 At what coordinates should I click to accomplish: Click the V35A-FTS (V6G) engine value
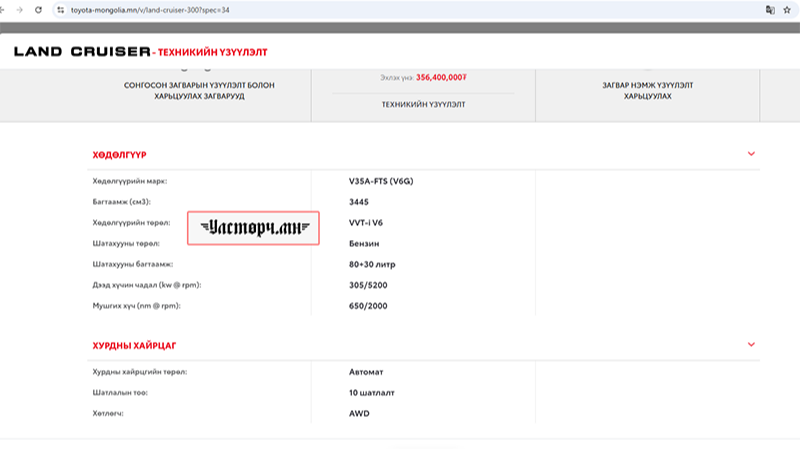tap(385, 181)
